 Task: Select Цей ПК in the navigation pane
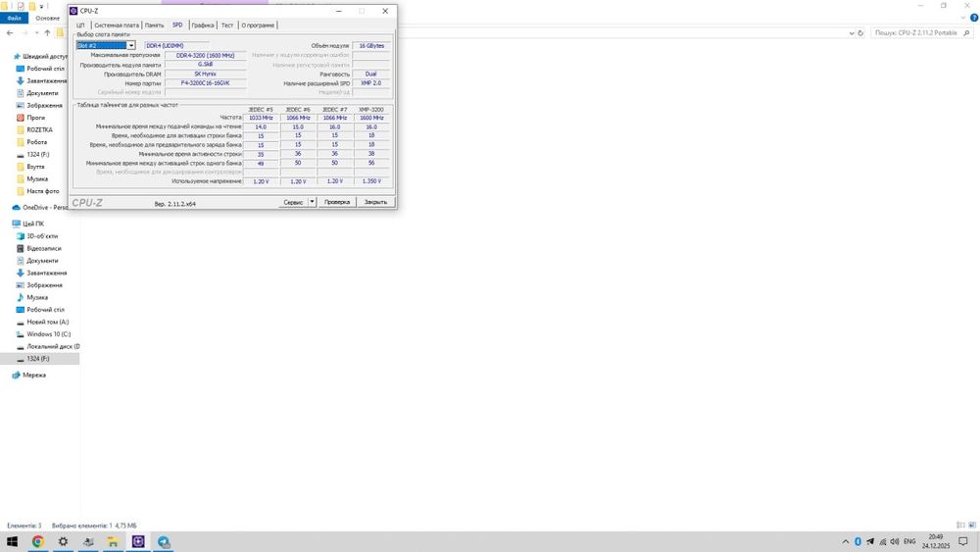click(33, 224)
